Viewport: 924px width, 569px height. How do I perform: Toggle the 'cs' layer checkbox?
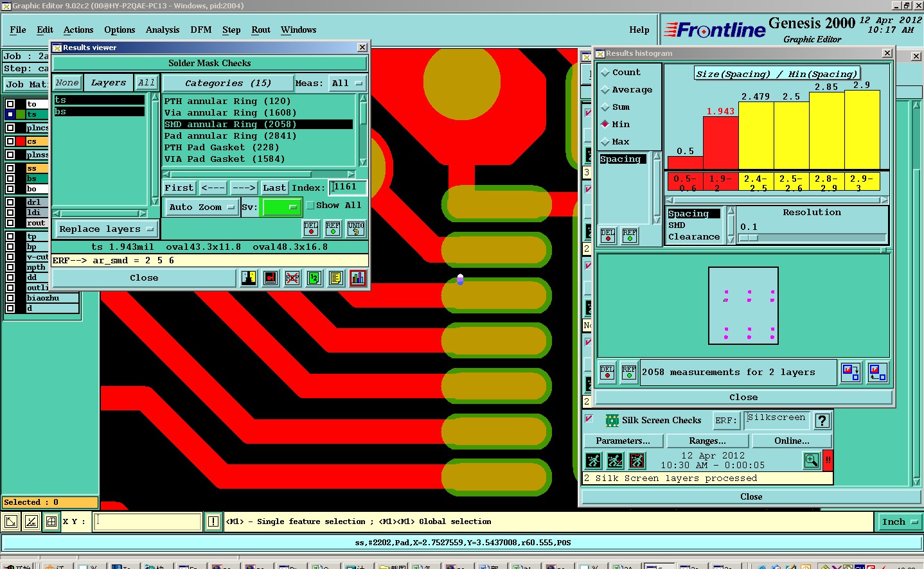point(10,141)
